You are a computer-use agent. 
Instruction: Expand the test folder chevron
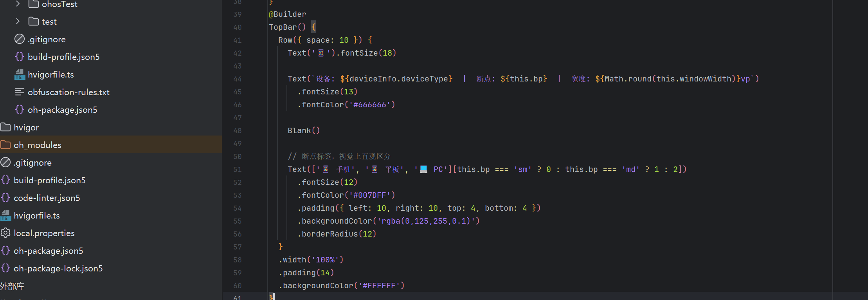click(x=18, y=21)
